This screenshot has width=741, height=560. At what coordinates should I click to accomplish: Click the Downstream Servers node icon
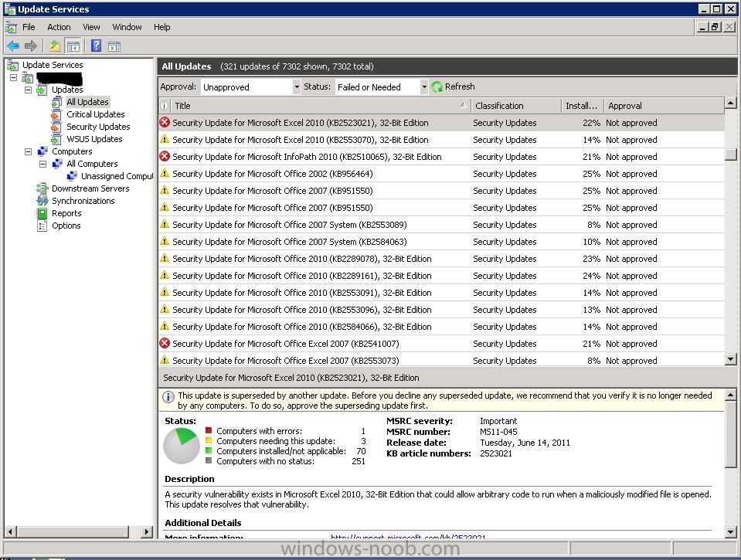point(42,188)
